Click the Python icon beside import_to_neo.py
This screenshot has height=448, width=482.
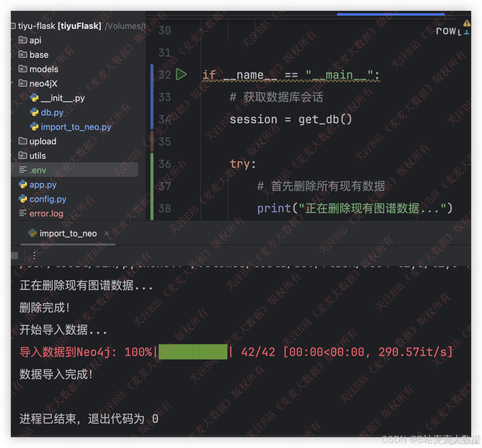coord(34,127)
